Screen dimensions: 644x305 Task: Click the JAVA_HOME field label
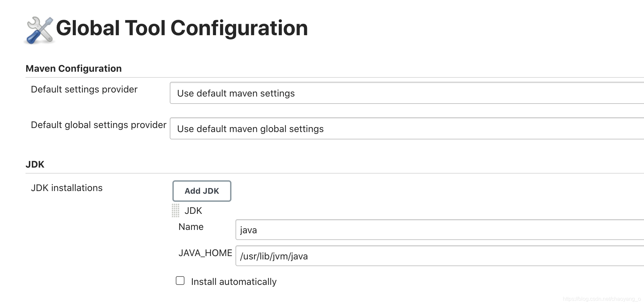click(205, 253)
